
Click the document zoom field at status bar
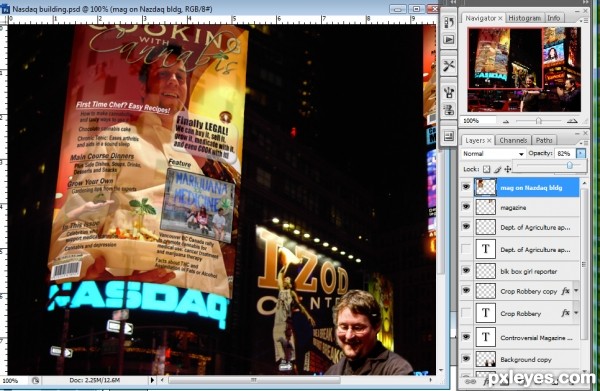pos(14,381)
